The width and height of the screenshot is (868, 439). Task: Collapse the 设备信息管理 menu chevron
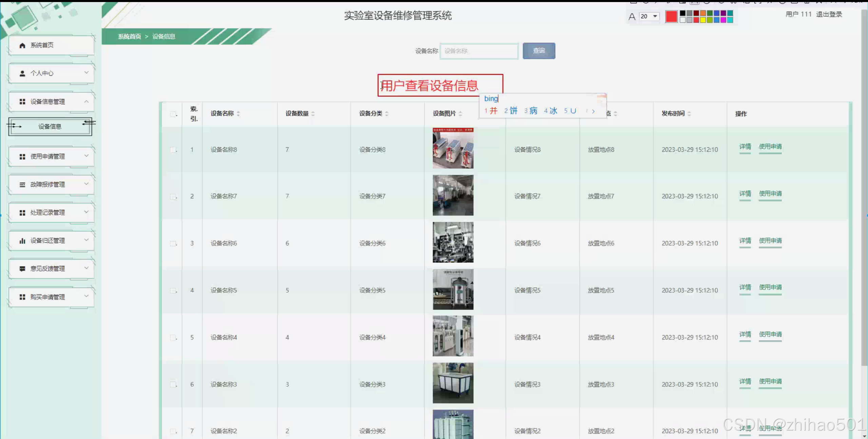(86, 102)
